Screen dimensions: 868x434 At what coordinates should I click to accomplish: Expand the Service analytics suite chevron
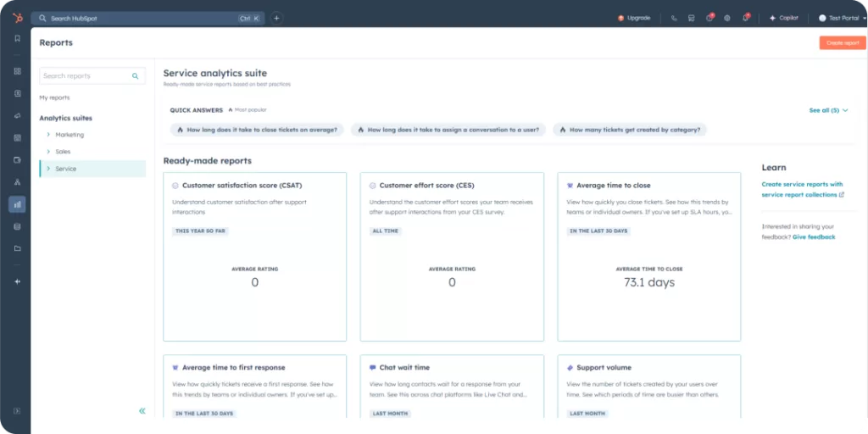(48, 169)
